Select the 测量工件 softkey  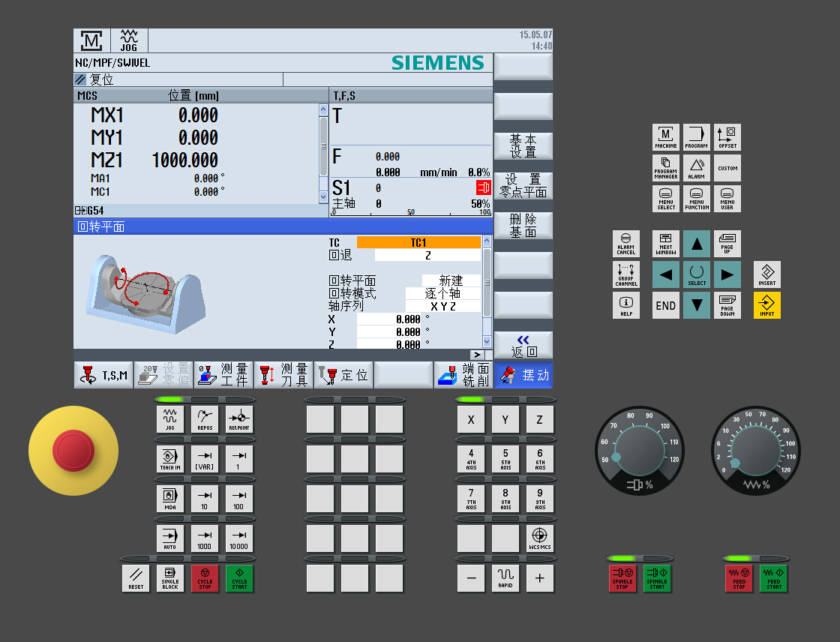pyautogui.click(x=223, y=375)
